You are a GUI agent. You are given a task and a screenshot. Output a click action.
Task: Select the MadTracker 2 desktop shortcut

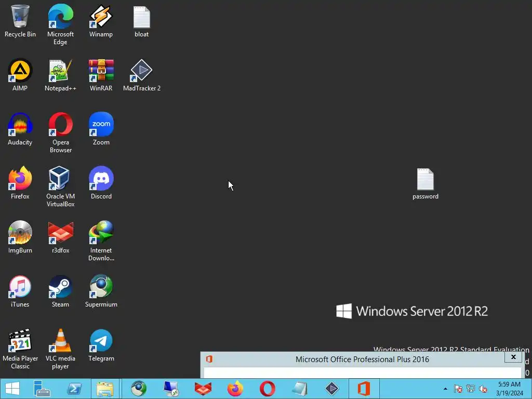(x=141, y=75)
